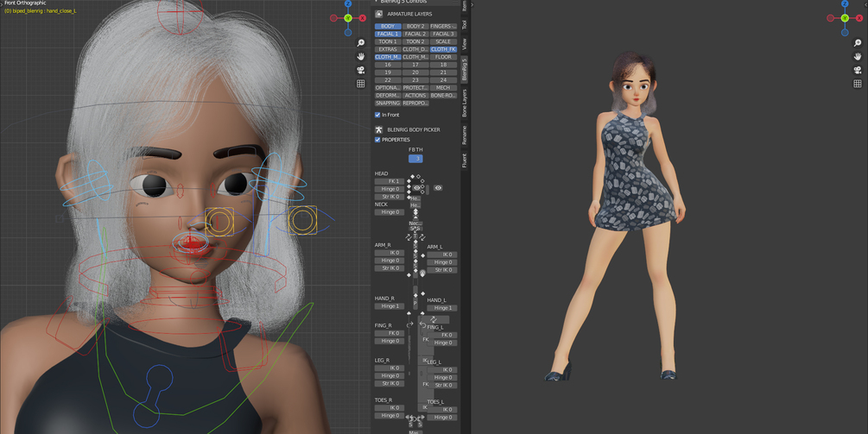Click blue Z axis on right viewport gizmo

(x=845, y=3)
